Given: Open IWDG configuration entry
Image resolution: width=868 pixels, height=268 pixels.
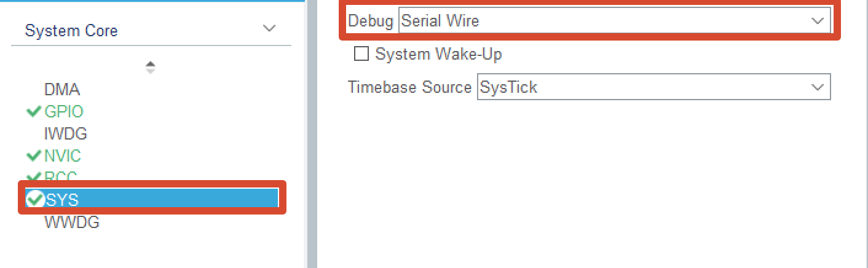Looking at the screenshot, I should coord(66,133).
